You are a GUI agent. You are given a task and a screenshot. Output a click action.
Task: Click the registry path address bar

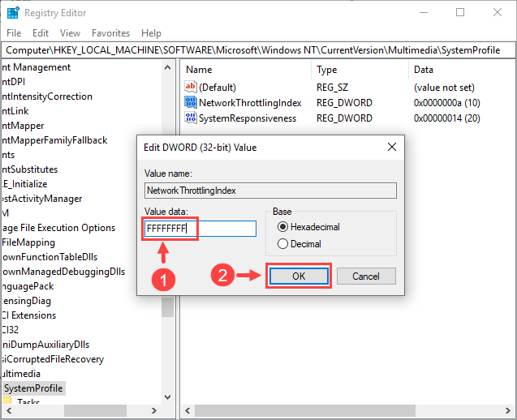coord(258,50)
